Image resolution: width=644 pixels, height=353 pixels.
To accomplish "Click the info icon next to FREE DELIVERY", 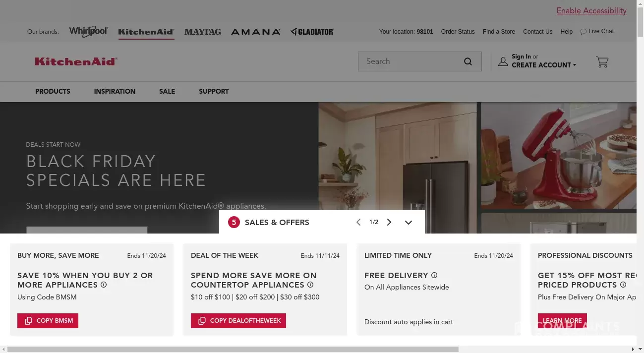I will click(x=434, y=275).
